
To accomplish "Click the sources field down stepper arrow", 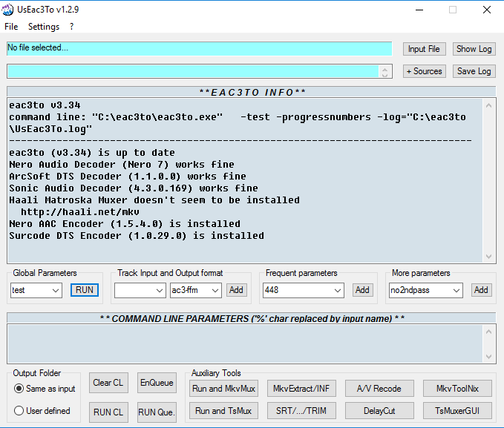I will (384, 74).
